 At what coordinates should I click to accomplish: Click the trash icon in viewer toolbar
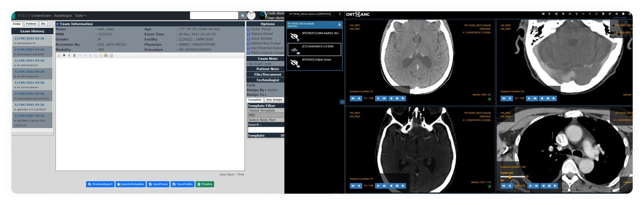(603, 14)
